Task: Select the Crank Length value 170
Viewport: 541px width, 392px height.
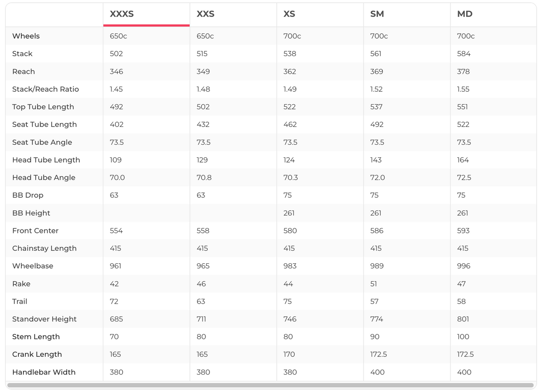Action: 289,354
